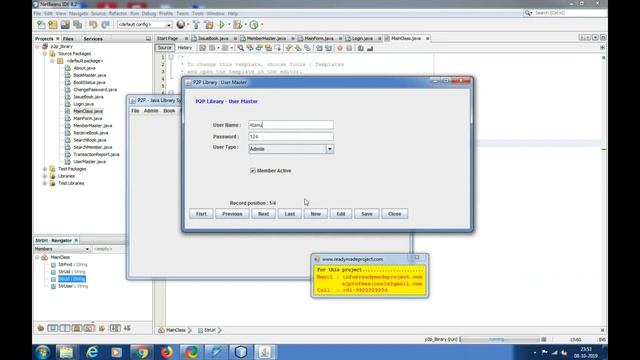Click the Java app icon on taskbar

pyautogui.click(x=264, y=352)
